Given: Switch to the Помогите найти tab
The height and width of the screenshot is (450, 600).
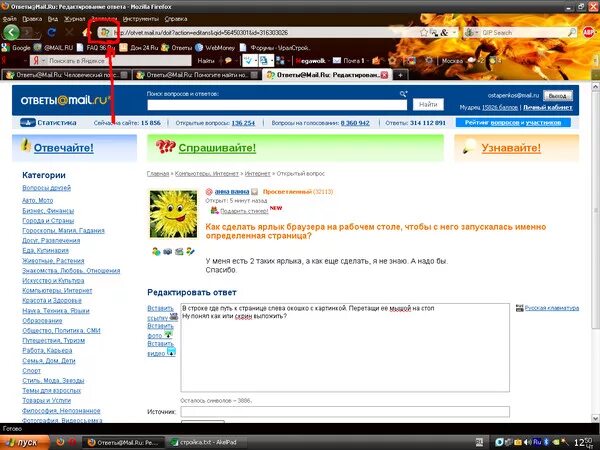Looking at the screenshot, I should point(197,75).
